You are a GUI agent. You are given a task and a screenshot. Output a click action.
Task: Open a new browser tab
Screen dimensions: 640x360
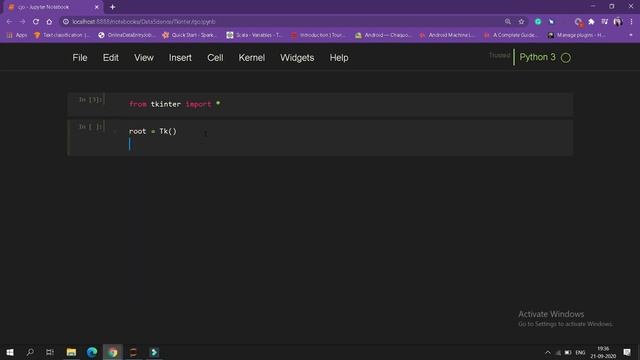112,7
